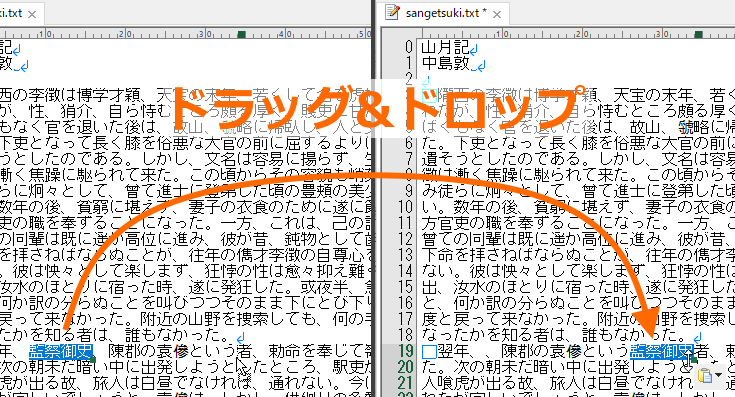
Task: Click 陳郡の袁傪という in the left pane
Action: click(x=172, y=351)
